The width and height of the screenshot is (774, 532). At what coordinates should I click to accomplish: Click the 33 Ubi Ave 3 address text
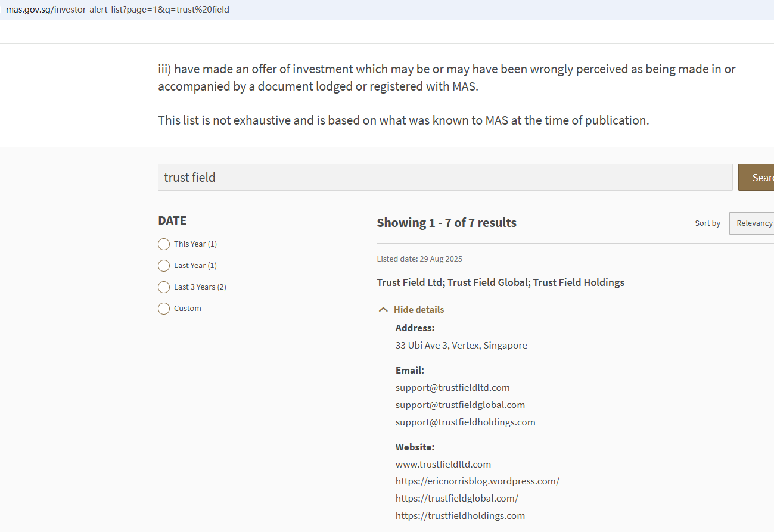[x=461, y=346]
